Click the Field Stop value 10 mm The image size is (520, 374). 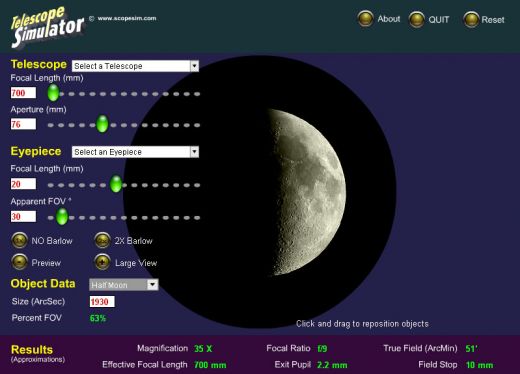click(x=479, y=365)
